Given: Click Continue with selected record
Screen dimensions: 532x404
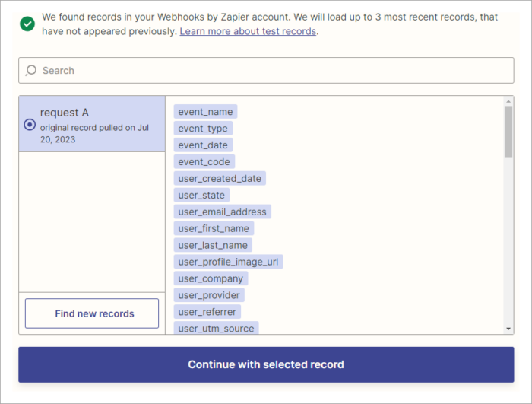Looking at the screenshot, I should [x=266, y=364].
